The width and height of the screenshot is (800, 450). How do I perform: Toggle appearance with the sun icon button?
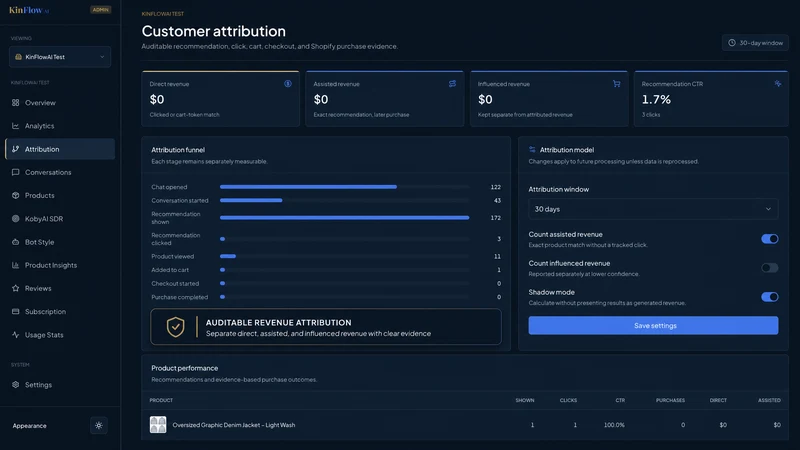click(x=98, y=426)
